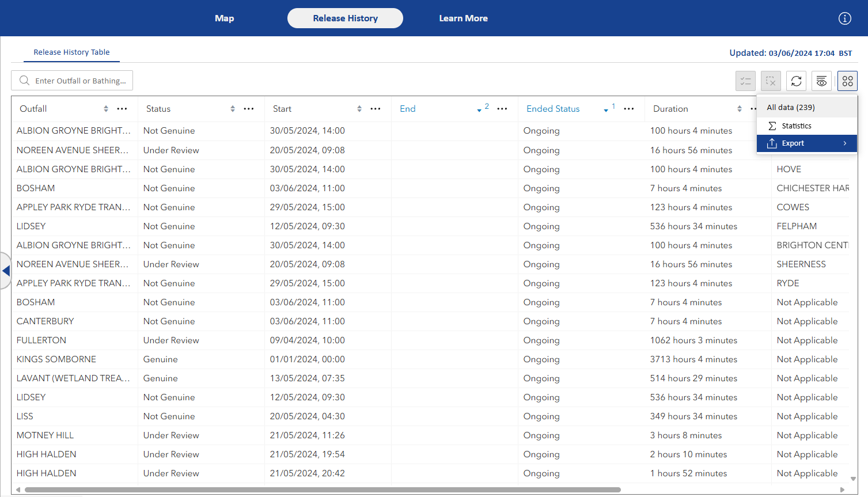868x497 pixels.
Task: Click the show selection checklist icon
Action: (745, 81)
